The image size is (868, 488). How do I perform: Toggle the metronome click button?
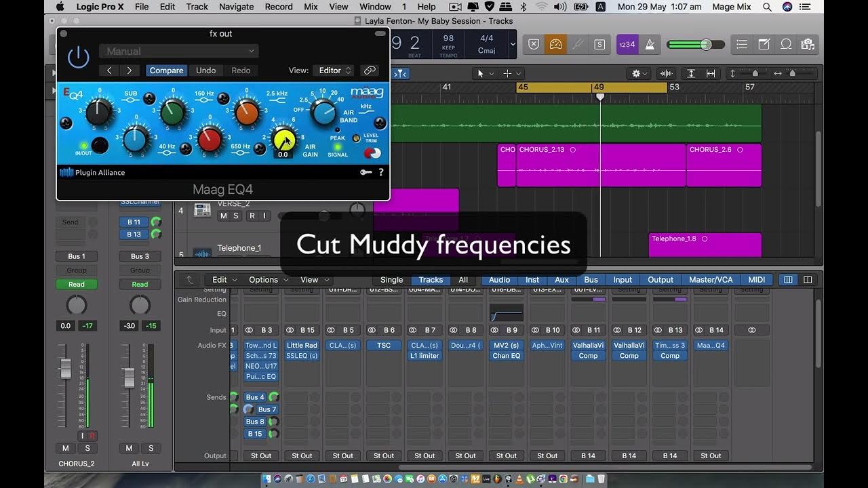649,44
